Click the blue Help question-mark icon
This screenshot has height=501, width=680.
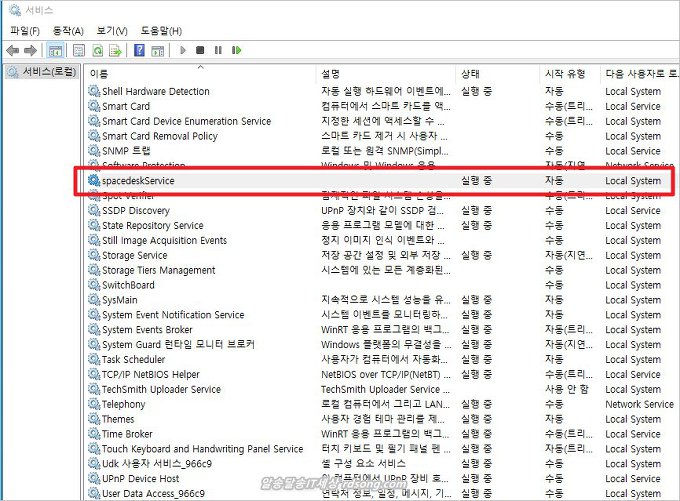coord(140,50)
